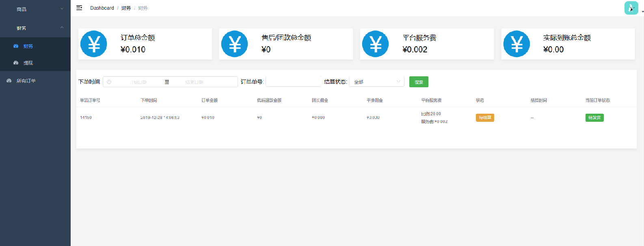Open the 结算状态 dropdown showing 全部
This screenshot has height=246, width=644.
tap(376, 82)
